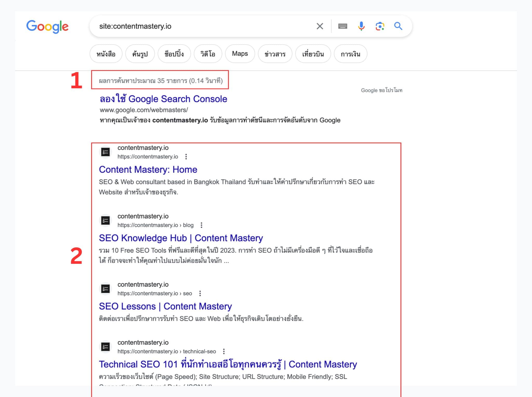The width and height of the screenshot is (532, 397).
Task: Select the เที่ยวบิน filter chip
Action: click(x=313, y=54)
